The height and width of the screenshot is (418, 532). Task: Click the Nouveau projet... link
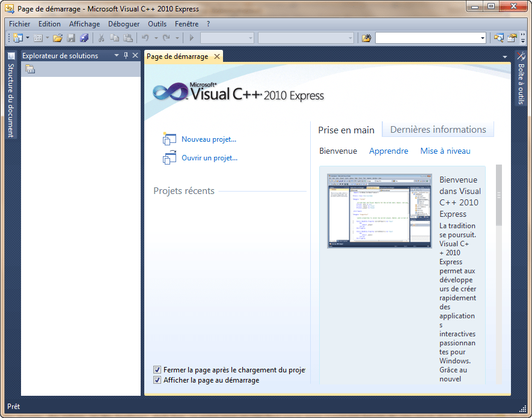209,139
